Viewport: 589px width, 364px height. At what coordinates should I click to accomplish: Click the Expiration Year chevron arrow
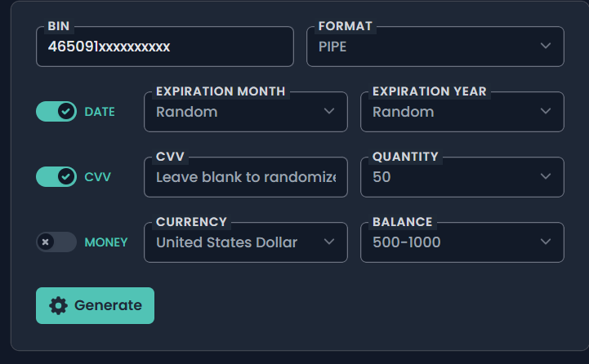click(x=546, y=112)
